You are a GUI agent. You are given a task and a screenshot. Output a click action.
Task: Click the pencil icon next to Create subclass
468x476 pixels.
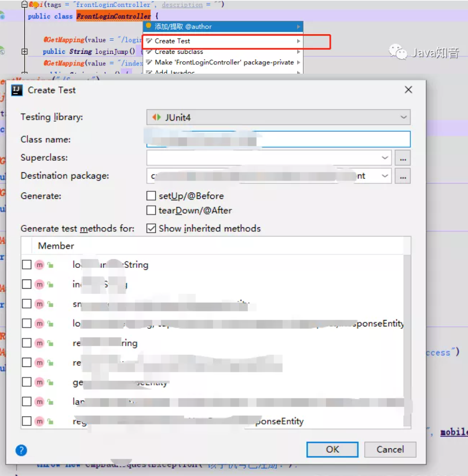(x=149, y=52)
